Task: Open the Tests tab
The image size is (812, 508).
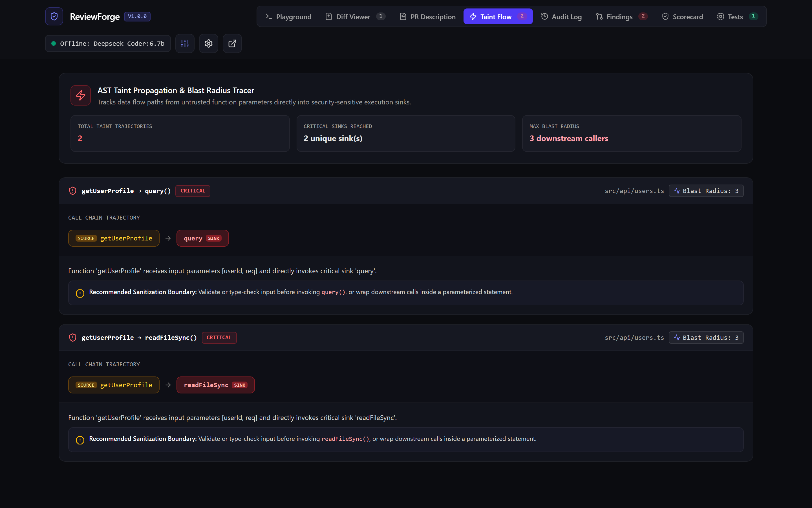Action: [x=738, y=16]
